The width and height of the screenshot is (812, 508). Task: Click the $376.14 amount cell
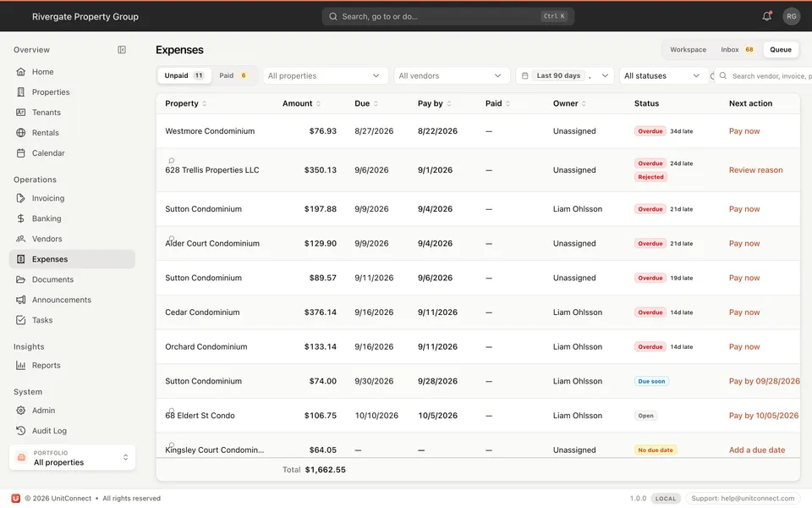click(320, 312)
